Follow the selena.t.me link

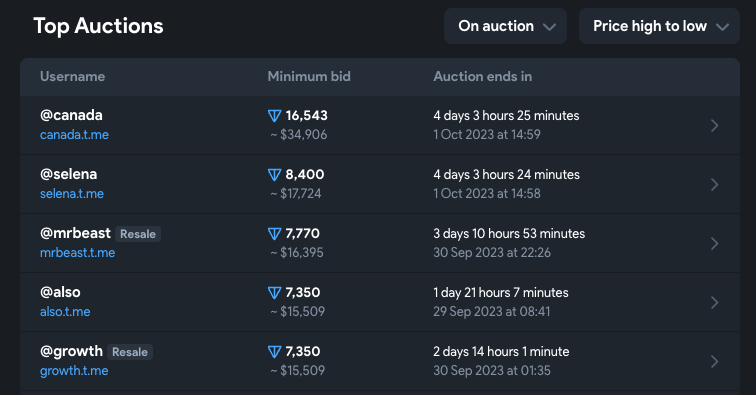(72, 193)
